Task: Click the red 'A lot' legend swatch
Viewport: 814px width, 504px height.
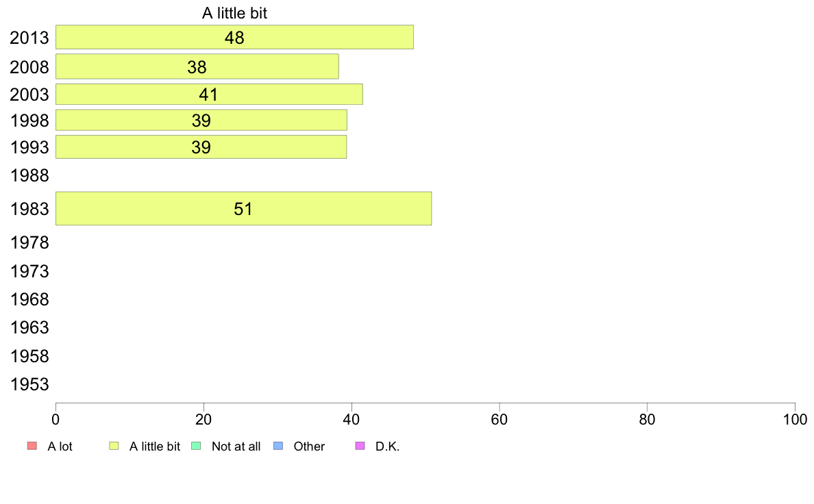Action: [x=32, y=446]
